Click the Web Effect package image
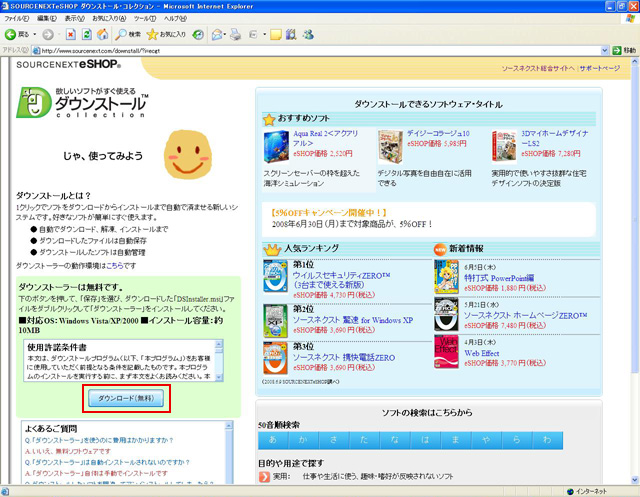The width and height of the screenshot is (640, 497). coord(447,351)
